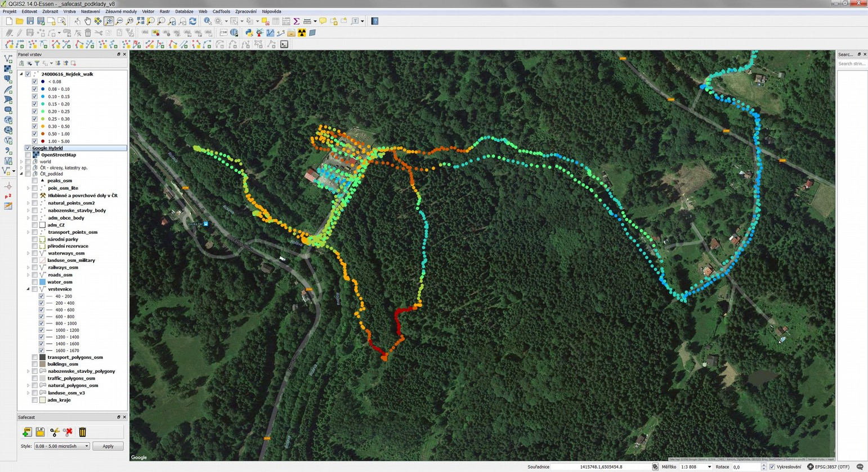Click the EPSG:3857 (OTF) CRS button
The width and height of the screenshot is (868, 472).
(829, 467)
